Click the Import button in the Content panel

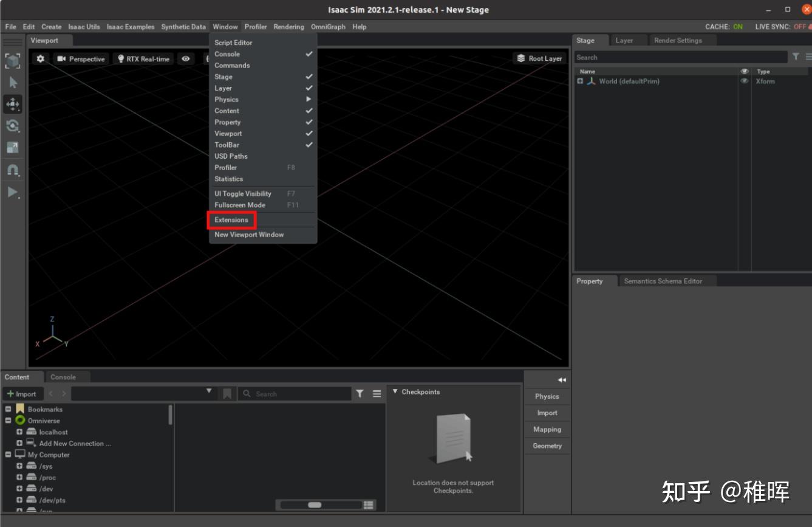[x=22, y=394]
